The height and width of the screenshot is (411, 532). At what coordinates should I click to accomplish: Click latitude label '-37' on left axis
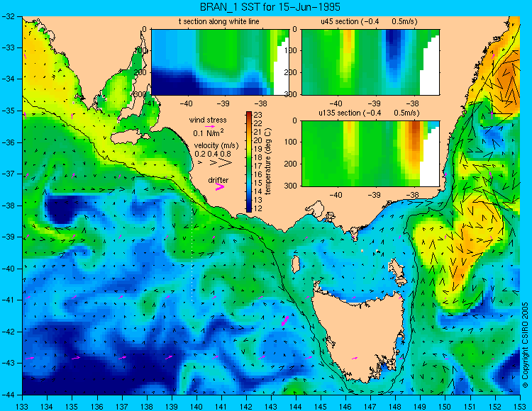(x=8, y=174)
